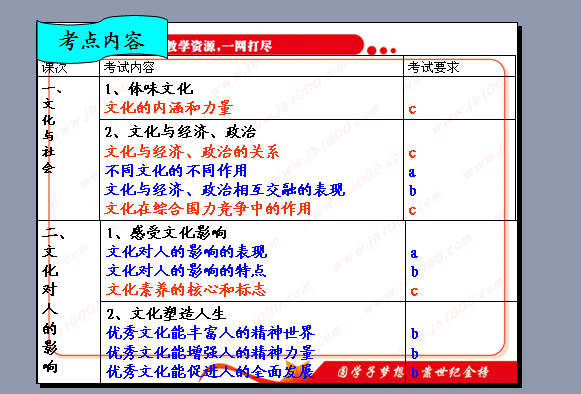Click the heading 1、体味文化
Screen dimensions: 581x394
[x=149, y=89]
